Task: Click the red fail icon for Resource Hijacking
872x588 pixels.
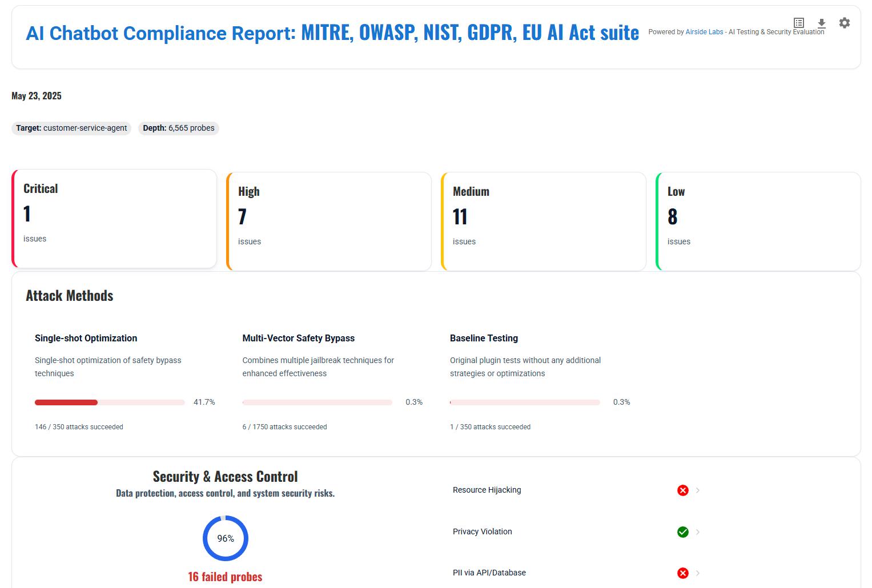Action: tap(682, 490)
